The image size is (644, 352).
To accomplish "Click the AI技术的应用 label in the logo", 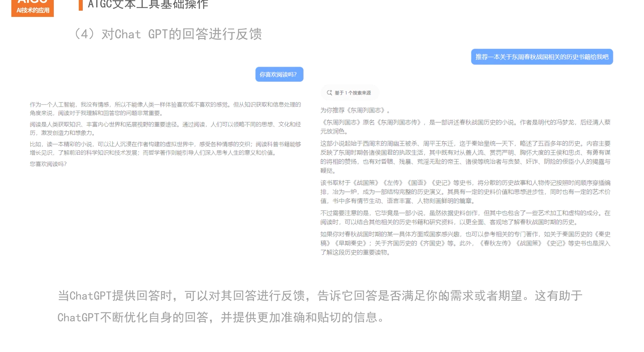I will pyautogui.click(x=33, y=10).
